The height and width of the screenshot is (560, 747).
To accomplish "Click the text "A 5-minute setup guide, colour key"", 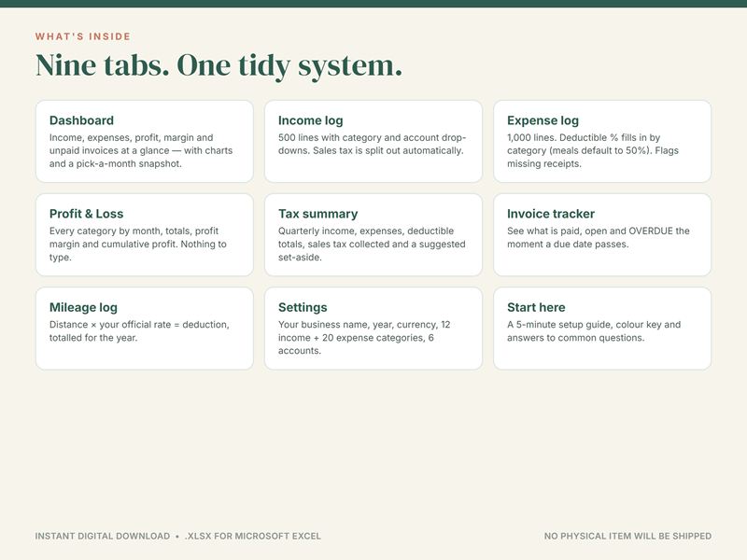I will [584, 325].
